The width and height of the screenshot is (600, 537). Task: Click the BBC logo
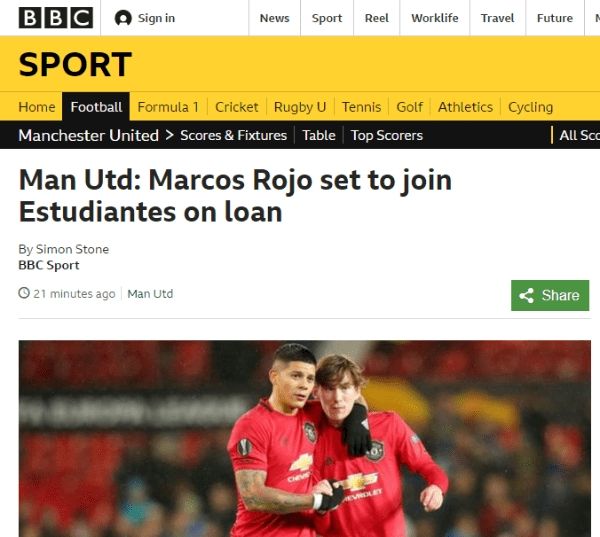click(56, 18)
